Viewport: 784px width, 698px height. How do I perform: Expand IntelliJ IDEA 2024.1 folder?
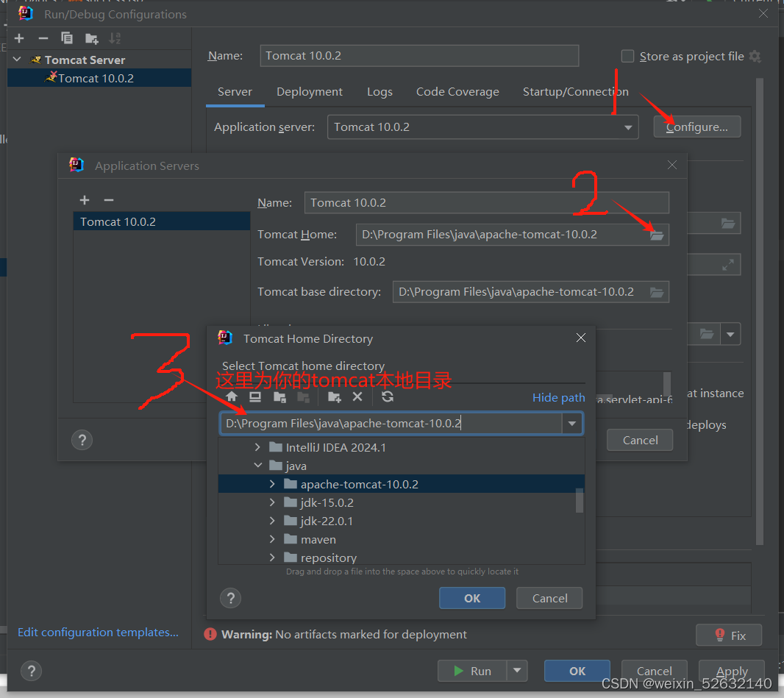click(257, 447)
